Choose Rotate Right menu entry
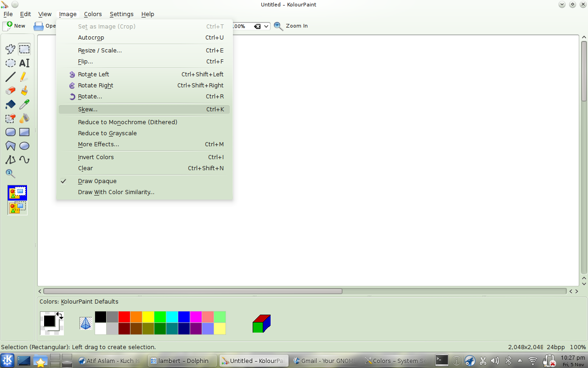588x368 pixels. tap(144, 86)
